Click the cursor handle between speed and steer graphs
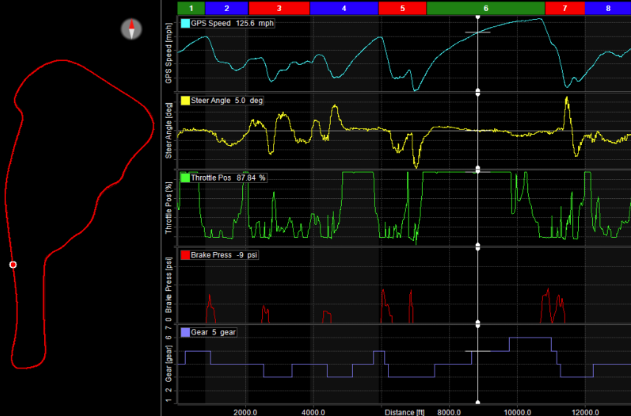Screen dimensions: 631x416 coord(478,92)
